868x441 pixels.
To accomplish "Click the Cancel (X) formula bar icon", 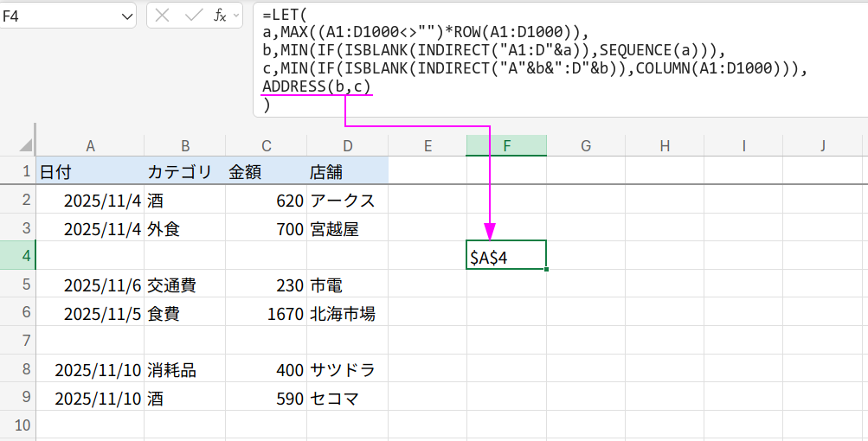I will pos(163,15).
